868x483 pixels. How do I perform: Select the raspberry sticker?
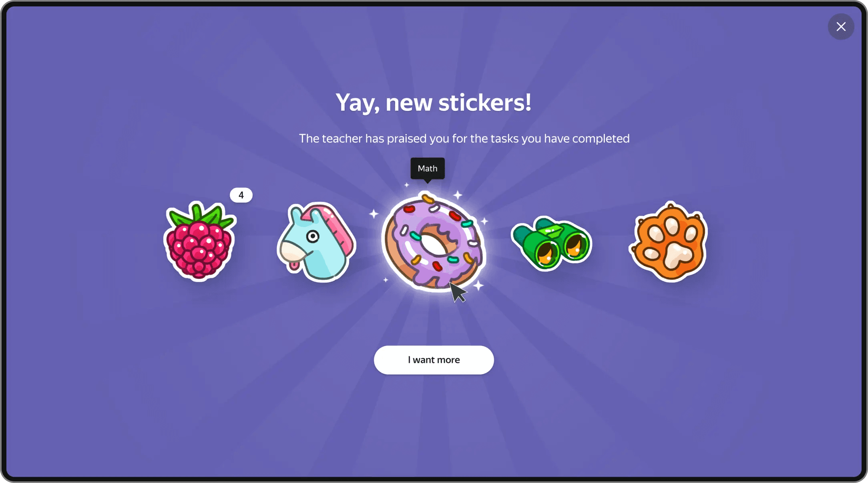point(200,241)
